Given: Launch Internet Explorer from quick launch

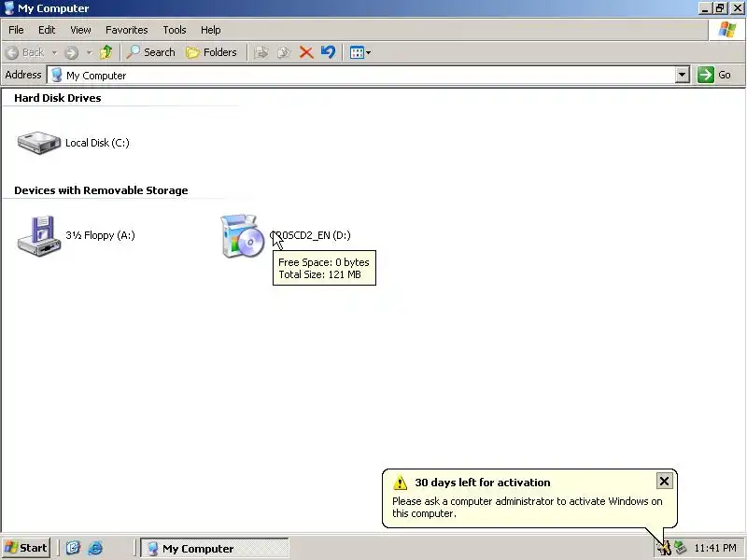Looking at the screenshot, I should click(x=95, y=548).
